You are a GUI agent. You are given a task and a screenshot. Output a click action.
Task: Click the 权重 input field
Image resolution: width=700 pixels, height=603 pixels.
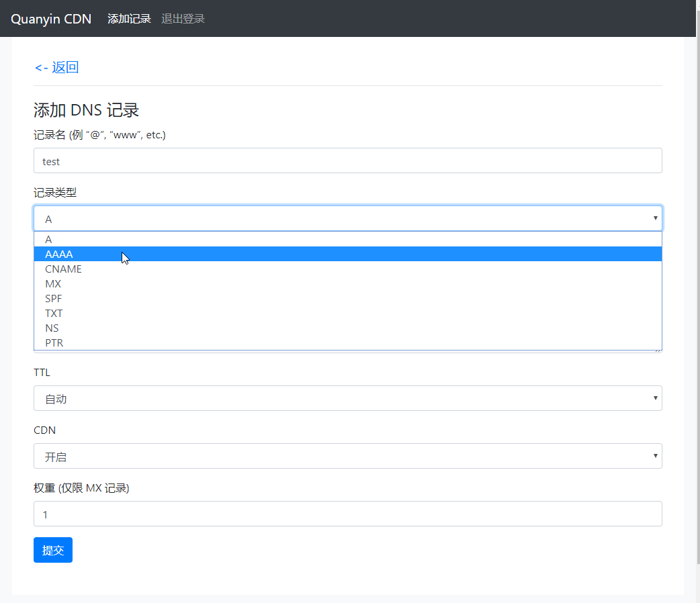pos(347,514)
